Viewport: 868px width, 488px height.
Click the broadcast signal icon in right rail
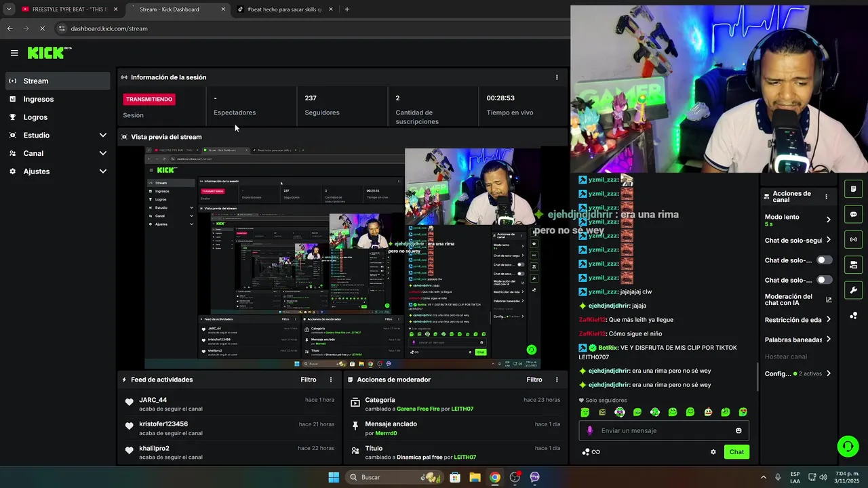click(853, 239)
